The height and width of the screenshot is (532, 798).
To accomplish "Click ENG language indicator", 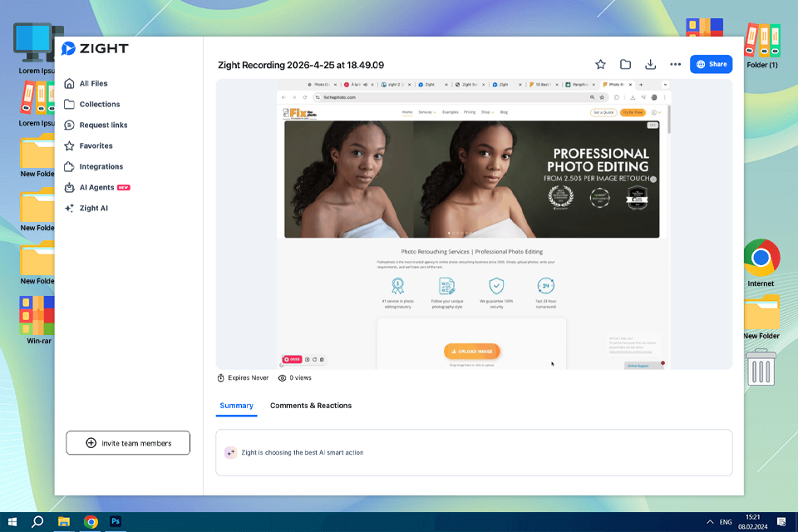I will [x=726, y=522].
